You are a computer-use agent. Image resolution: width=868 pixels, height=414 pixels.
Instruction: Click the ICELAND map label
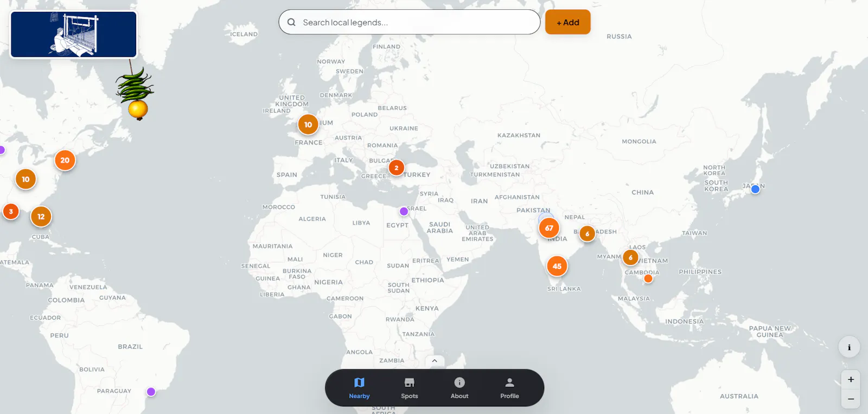pos(244,34)
